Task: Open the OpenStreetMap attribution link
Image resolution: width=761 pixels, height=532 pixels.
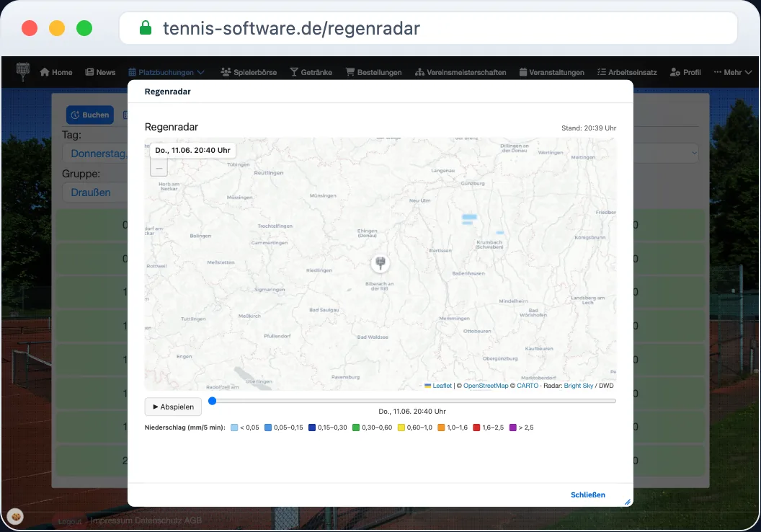Action: [x=486, y=386]
